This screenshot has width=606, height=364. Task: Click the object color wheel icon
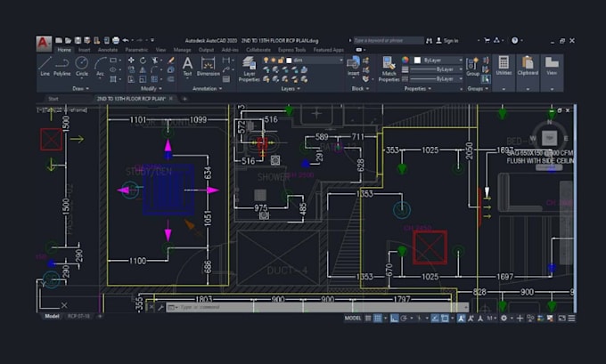pos(405,60)
